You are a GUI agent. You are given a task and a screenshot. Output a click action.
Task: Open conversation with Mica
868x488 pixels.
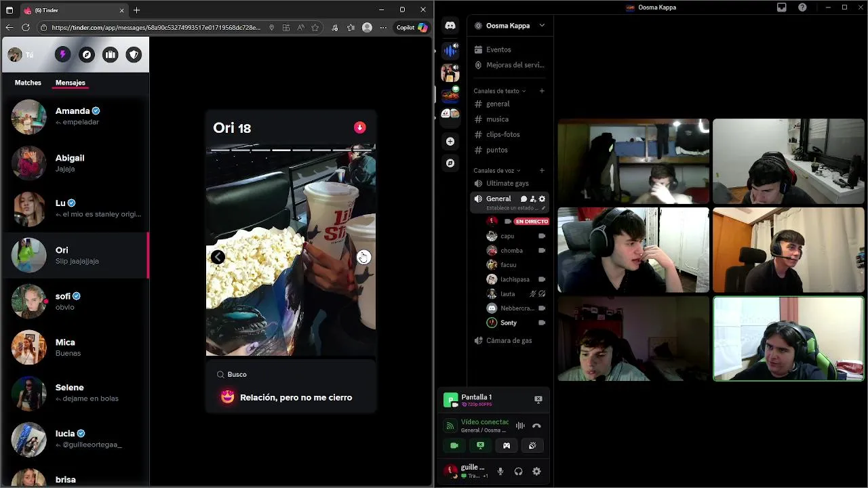coord(75,347)
